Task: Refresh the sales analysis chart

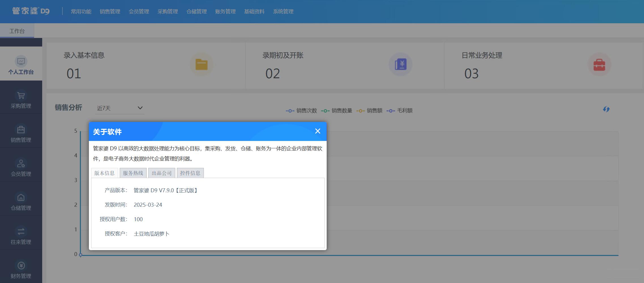Action: click(x=606, y=109)
